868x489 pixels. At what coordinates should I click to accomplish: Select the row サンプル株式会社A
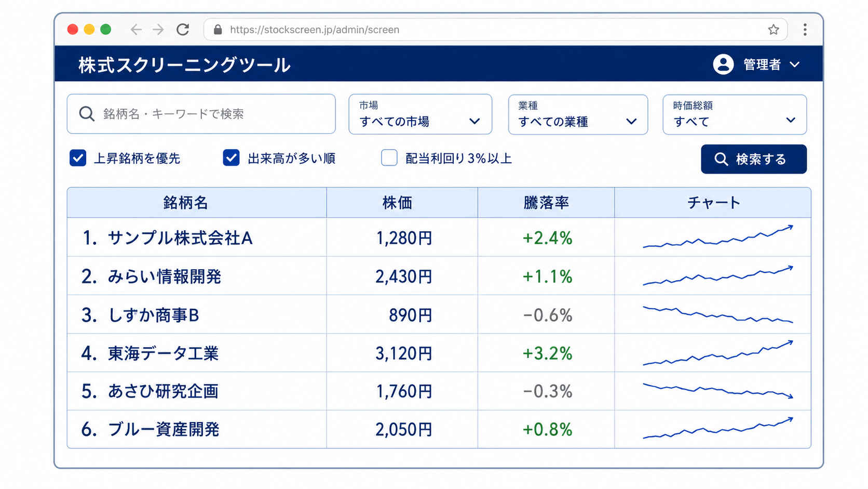coord(439,237)
